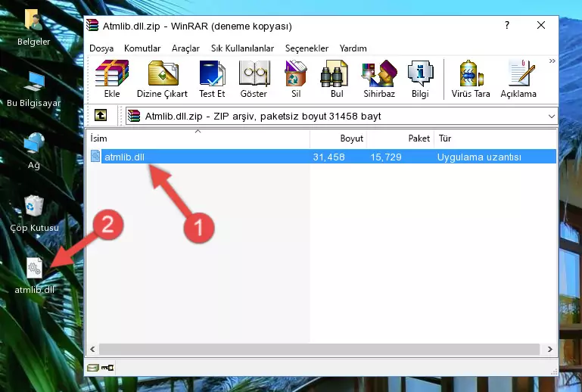The image size is (582, 392).
Task: Go up one folder level
Action: tap(101, 116)
